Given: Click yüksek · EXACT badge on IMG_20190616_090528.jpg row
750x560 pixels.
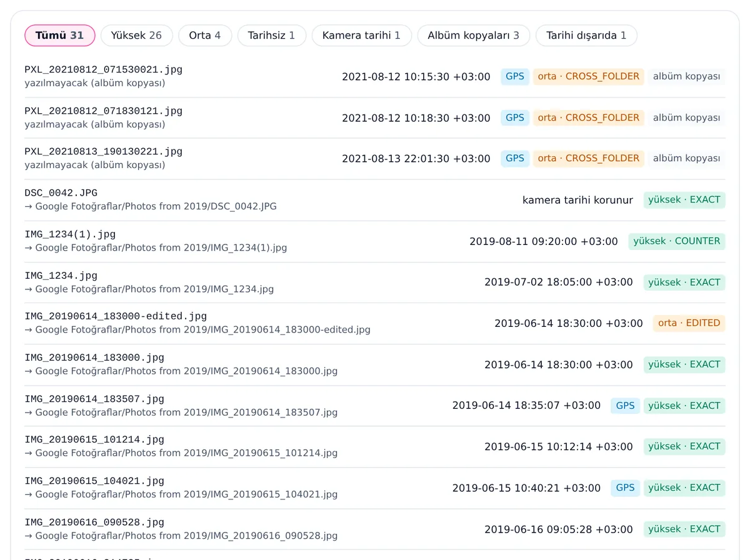Looking at the screenshot, I should click(684, 529).
